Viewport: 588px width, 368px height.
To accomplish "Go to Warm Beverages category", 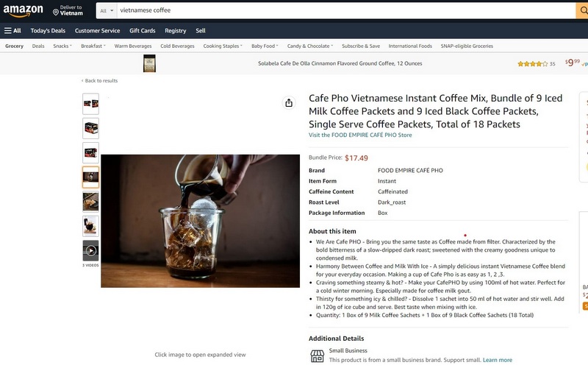I will 133,46.
